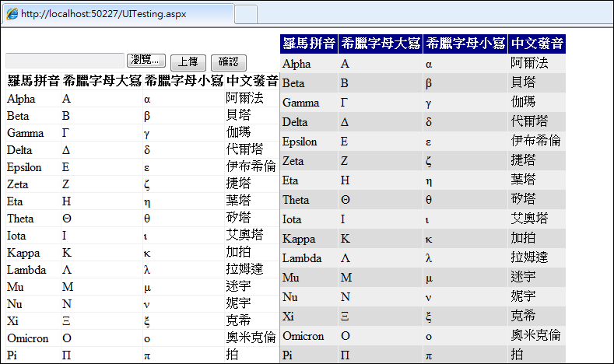Click 代爾塔 in the striped right table
This screenshot has width=614, height=364.
(x=529, y=121)
